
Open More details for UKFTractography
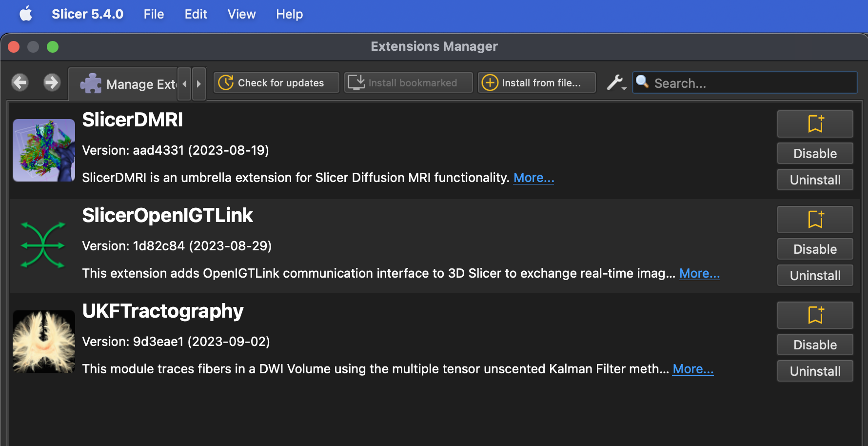click(x=692, y=369)
